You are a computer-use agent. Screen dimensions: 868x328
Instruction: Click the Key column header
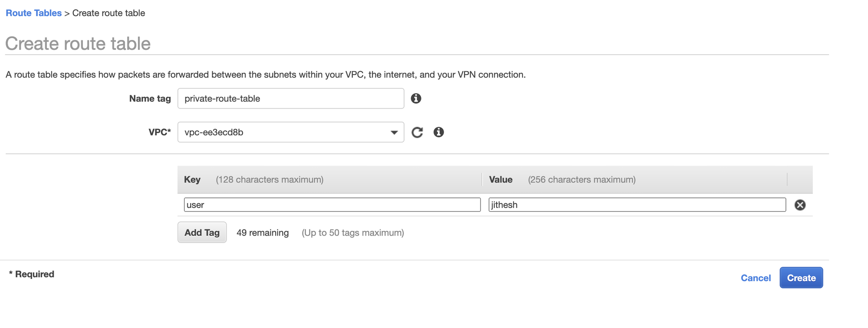192,180
